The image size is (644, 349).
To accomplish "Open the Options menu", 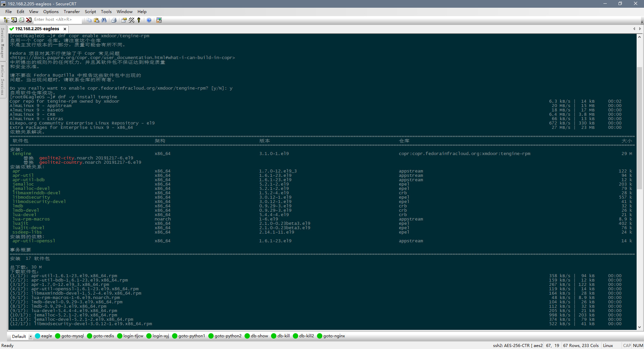I will click(51, 11).
